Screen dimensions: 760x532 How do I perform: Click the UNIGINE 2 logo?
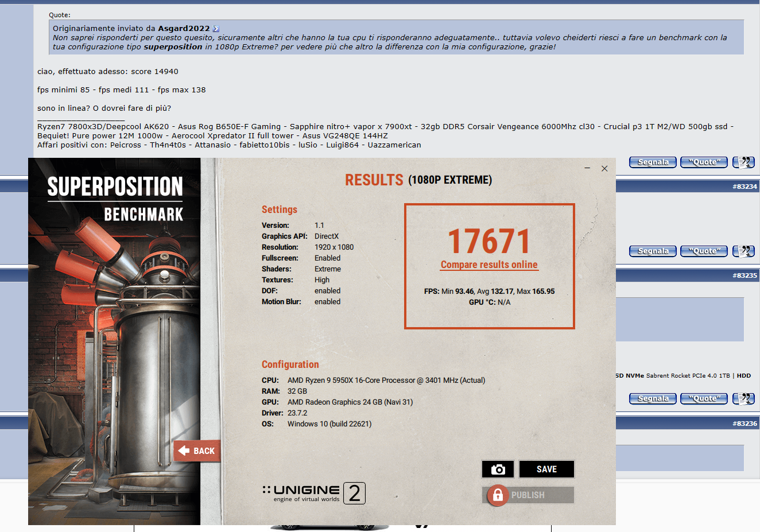(x=314, y=493)
